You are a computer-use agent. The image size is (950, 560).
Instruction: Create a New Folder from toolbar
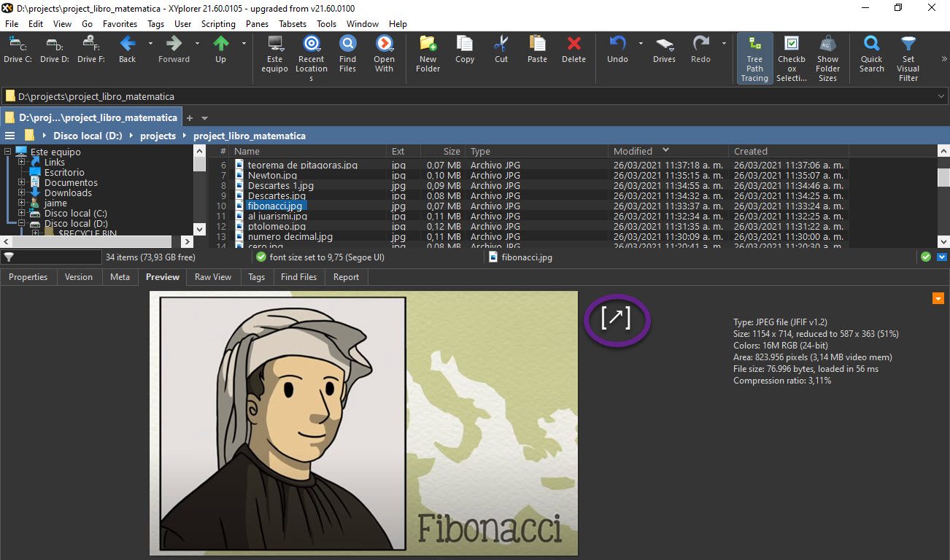(x=428, y=54)
